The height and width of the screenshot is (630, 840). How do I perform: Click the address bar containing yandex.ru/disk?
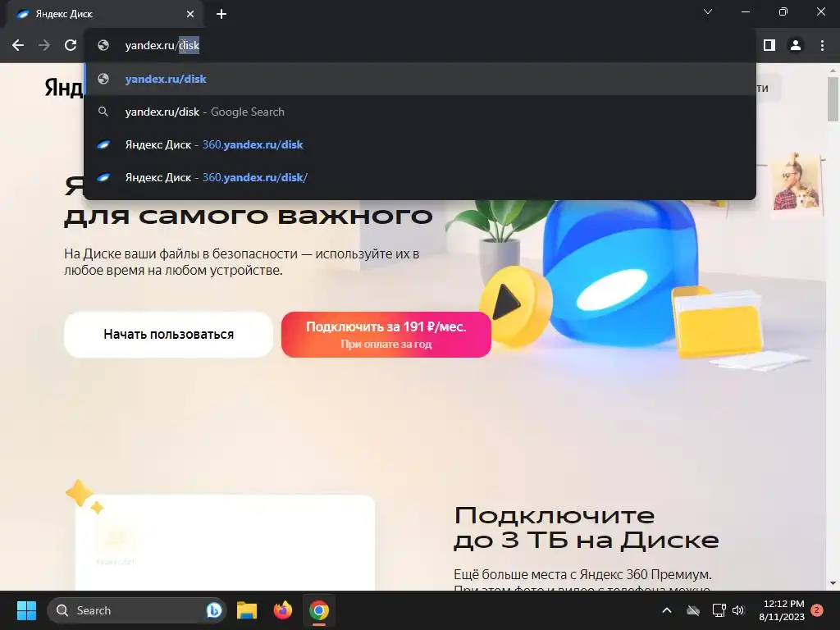tap(421, 46)
